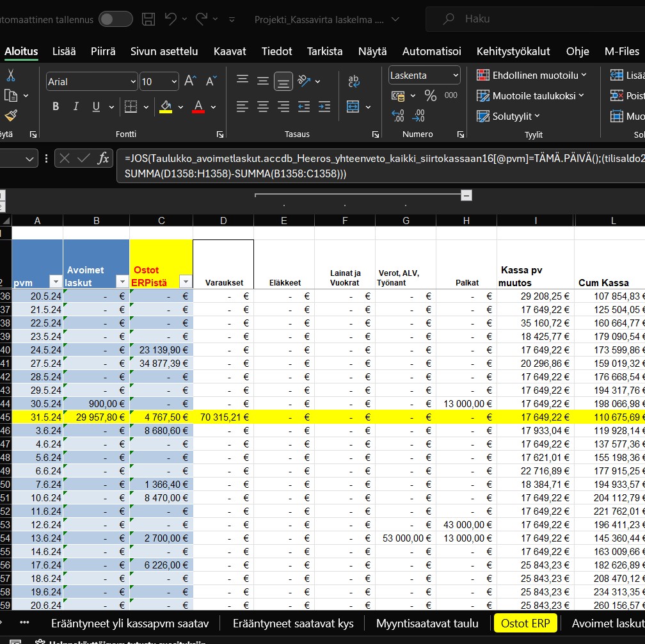Collapse the column outline group minus button
This screenshot has height=644, width=645.
(466, 195)
